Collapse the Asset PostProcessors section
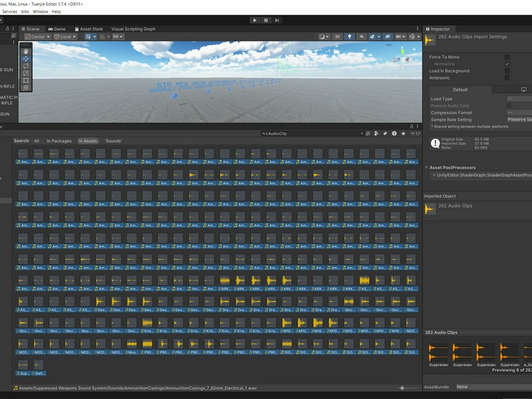This screenshot has width=532, height=399. point(426,168)
